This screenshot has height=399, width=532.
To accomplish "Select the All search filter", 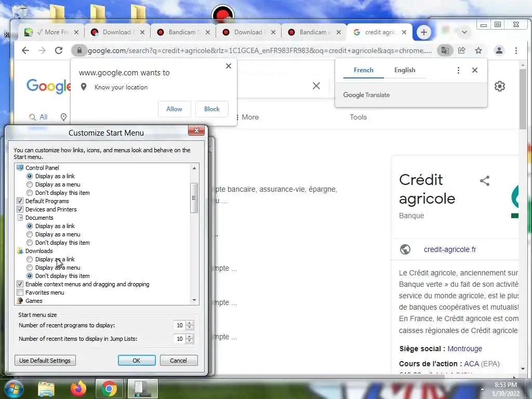I will [38, 117].
